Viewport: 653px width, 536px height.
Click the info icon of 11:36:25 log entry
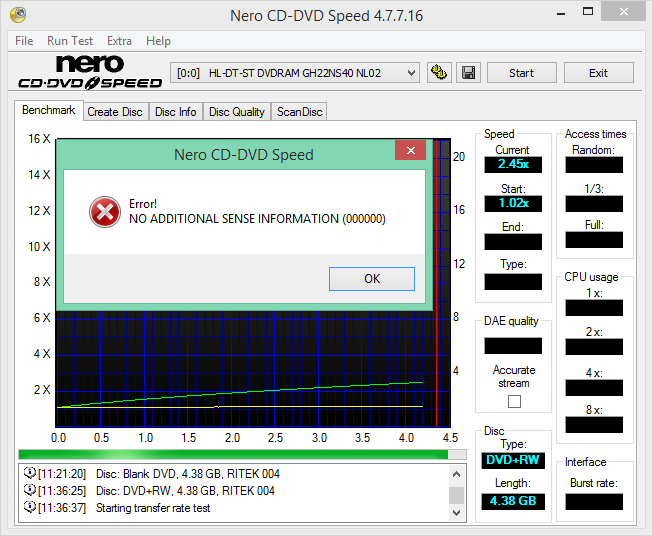tap(29, 490)
